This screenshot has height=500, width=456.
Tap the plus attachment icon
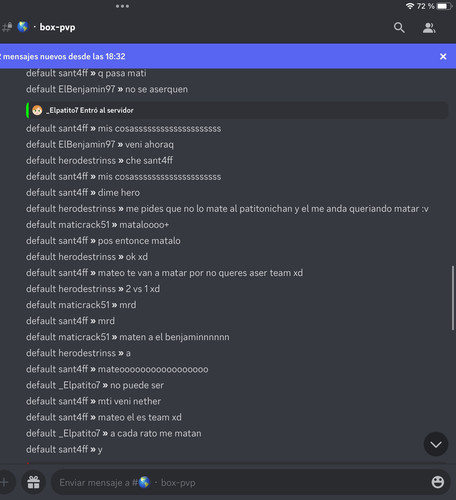(5, 482)
